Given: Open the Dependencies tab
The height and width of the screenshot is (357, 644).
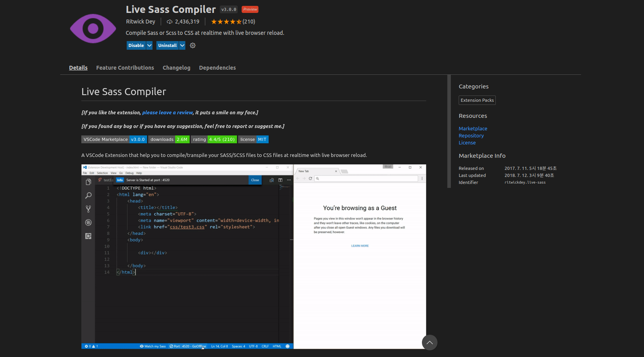Looking at the screenshot, I should (217, 68).
